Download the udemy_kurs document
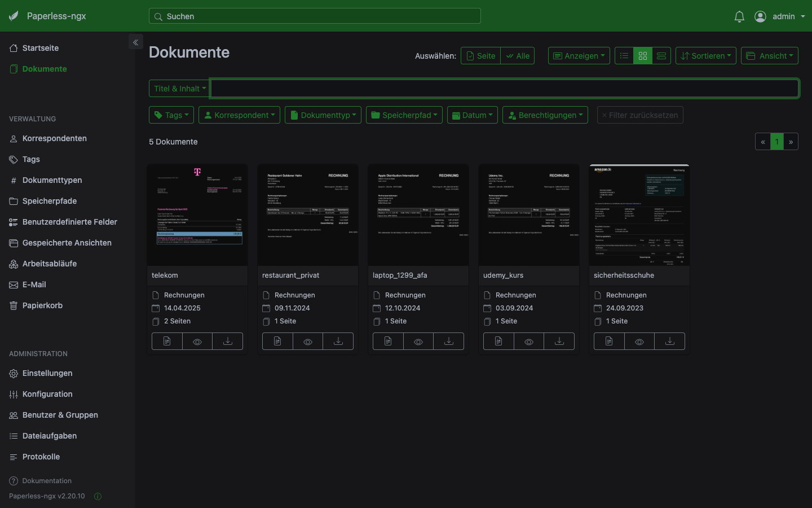 click(x=559, y=341)
